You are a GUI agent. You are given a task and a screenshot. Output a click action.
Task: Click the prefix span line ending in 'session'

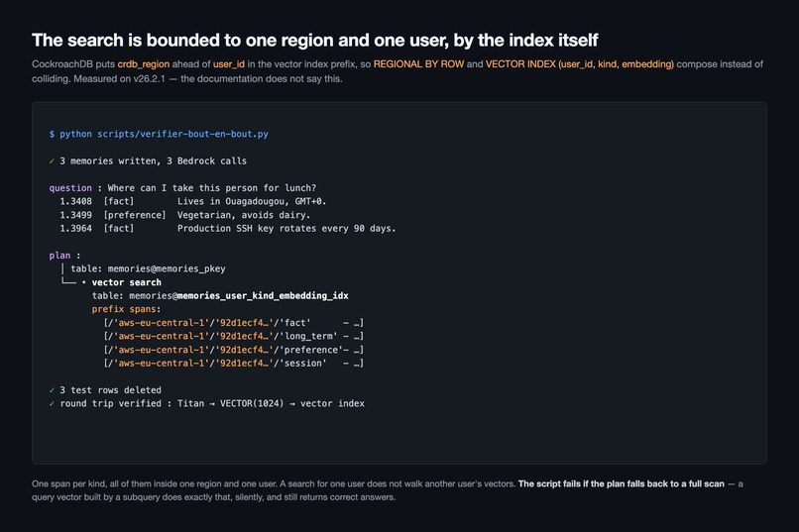click(233, 363)
